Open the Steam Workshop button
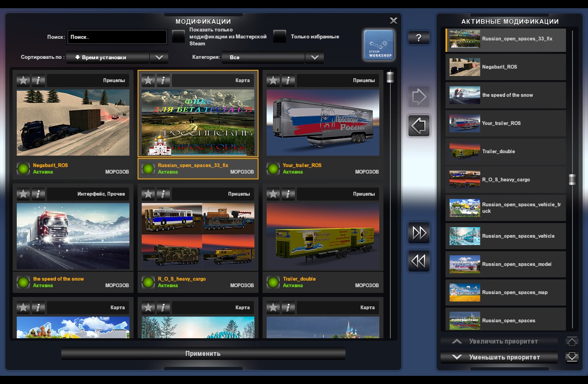The height and width of the screenshot is (384, 588). coord(379,45)
